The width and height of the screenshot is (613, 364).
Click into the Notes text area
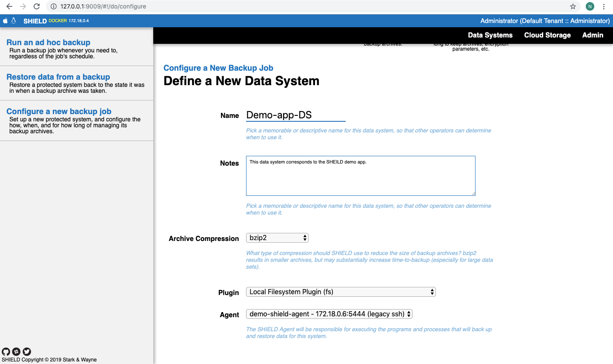click(x=361, y=176)
